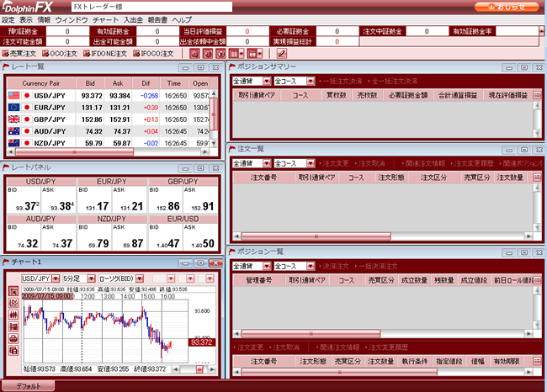The height and width of the screenshot is (392, 547).
Task: Click the 注文変更 link in 注文一覧 panel
Action: [x=332, y=163]
